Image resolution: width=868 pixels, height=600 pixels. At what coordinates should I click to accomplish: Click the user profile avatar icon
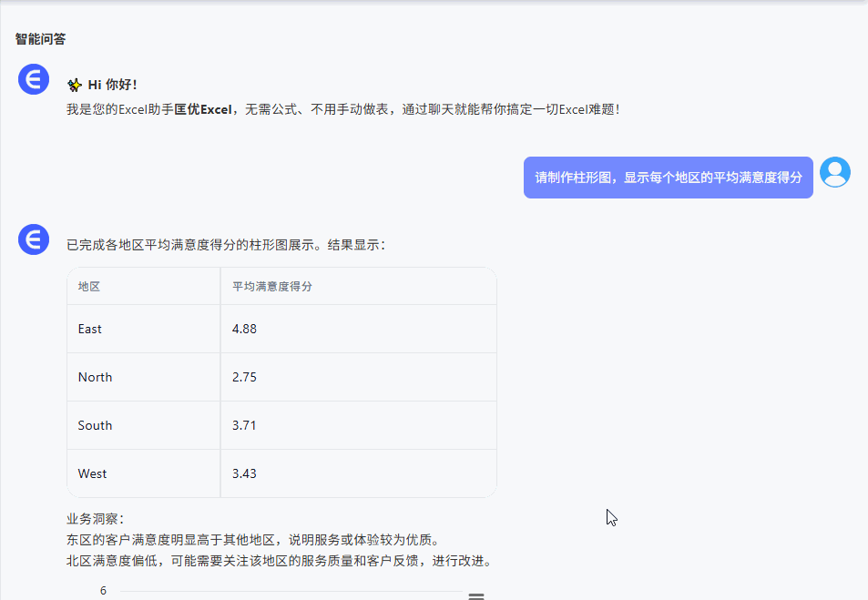pos(835,172)
